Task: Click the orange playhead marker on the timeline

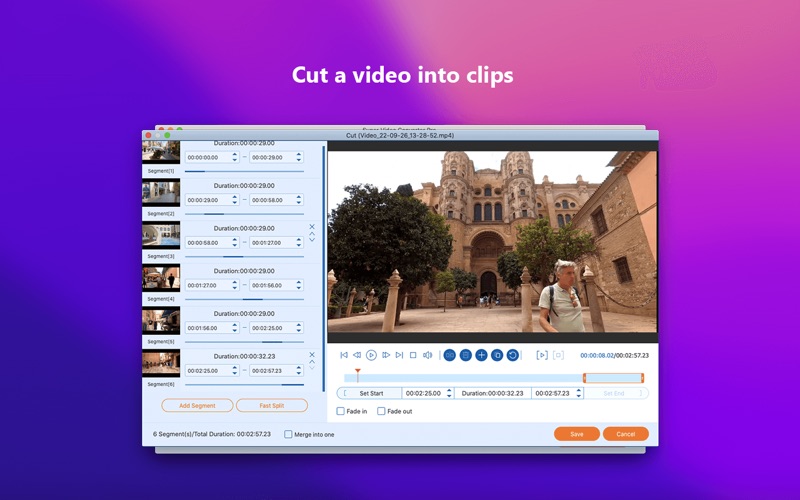Action: (358, 372)
